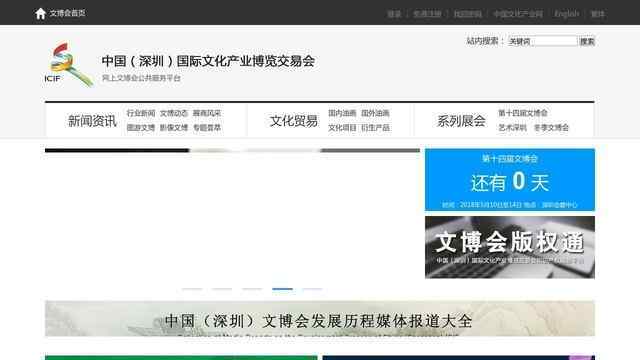Open the 艺术深圳 submenu link
The height and width of the screenshot is (360, 640).
pos(512,128)
